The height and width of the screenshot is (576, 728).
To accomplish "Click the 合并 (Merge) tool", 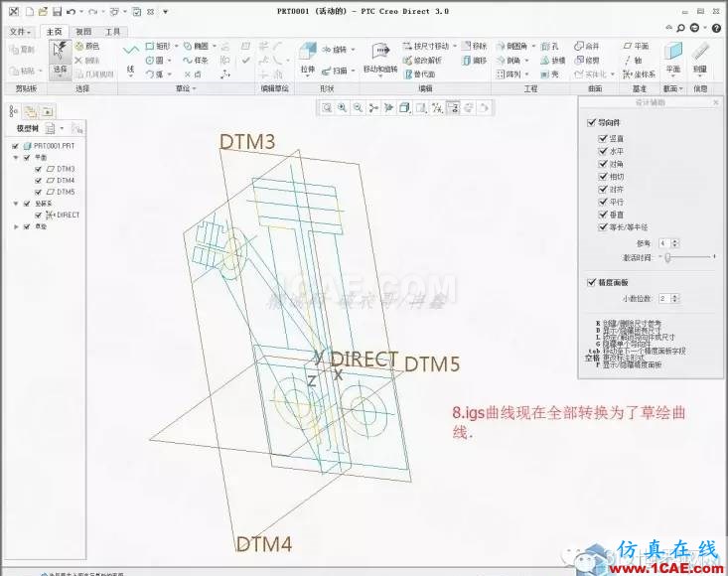I will pos(587,46).
